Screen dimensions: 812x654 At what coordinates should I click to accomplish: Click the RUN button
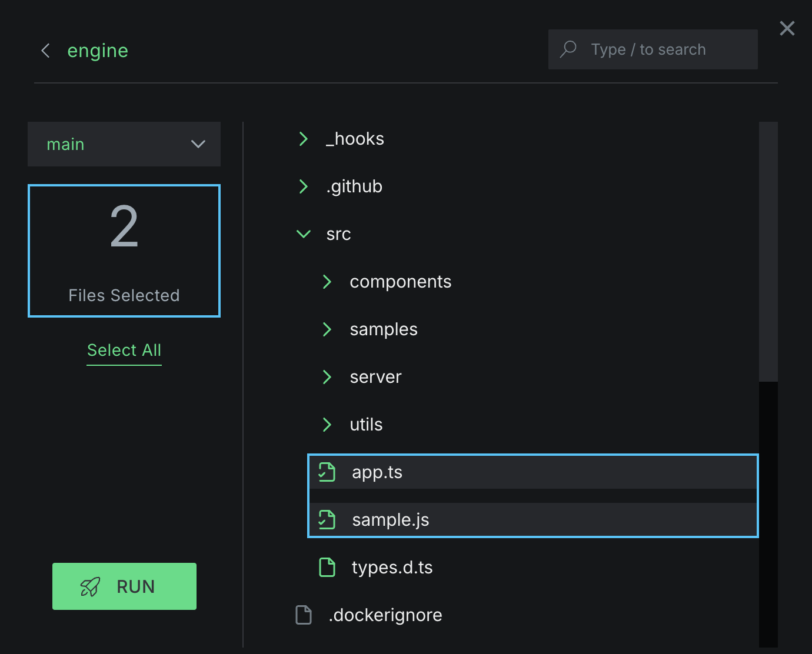124,586
